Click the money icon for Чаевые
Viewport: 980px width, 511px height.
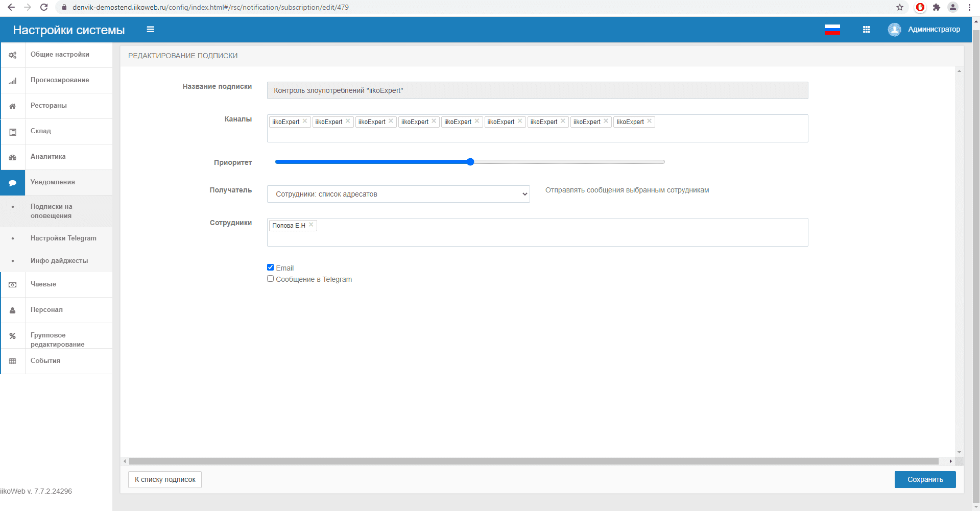coord(13,285)
